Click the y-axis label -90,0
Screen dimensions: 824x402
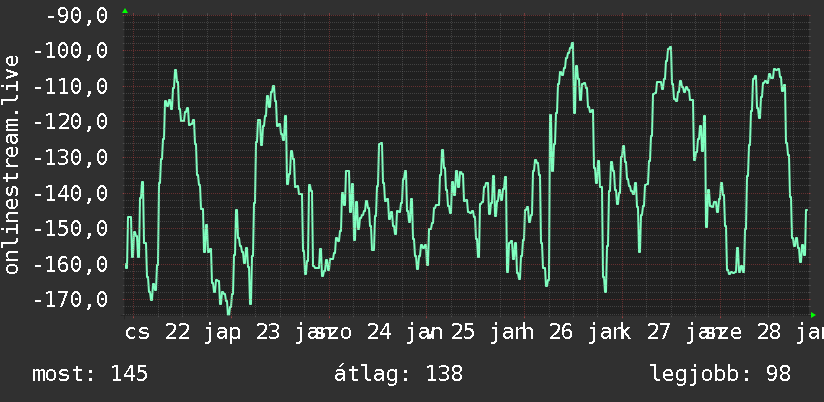tap(77, 15)
